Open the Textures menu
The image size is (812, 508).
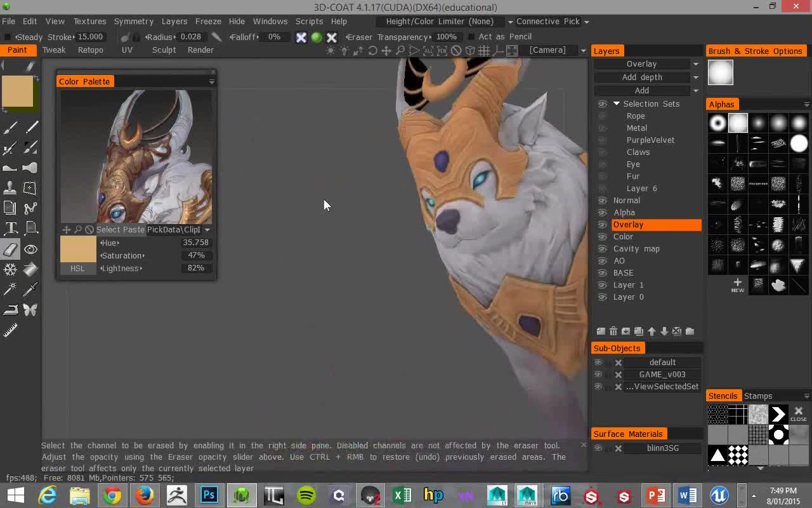coord(89,22)
